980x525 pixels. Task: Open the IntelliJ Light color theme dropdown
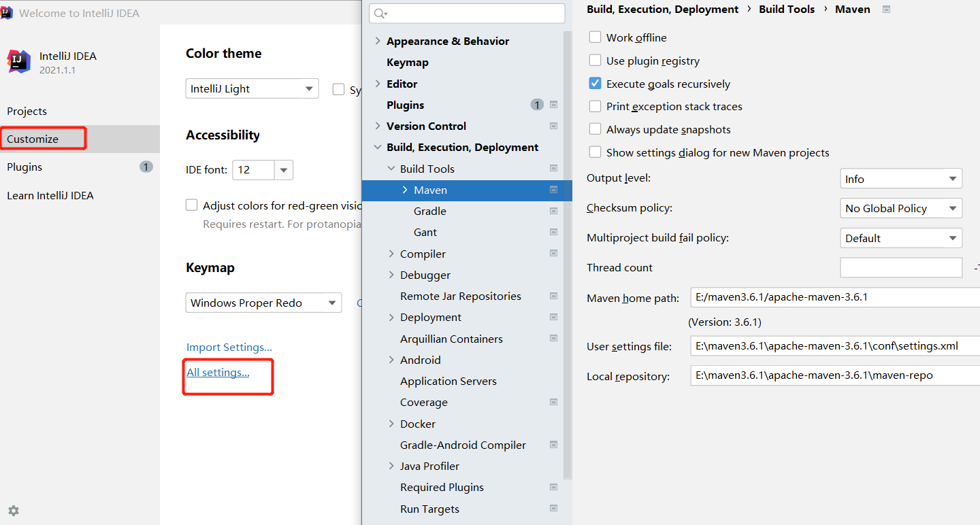pyautogui.click(x=252, y=88)
